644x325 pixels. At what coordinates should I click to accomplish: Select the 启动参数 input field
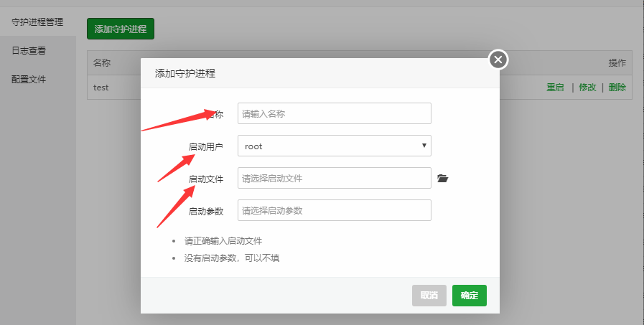click(334, 210)
